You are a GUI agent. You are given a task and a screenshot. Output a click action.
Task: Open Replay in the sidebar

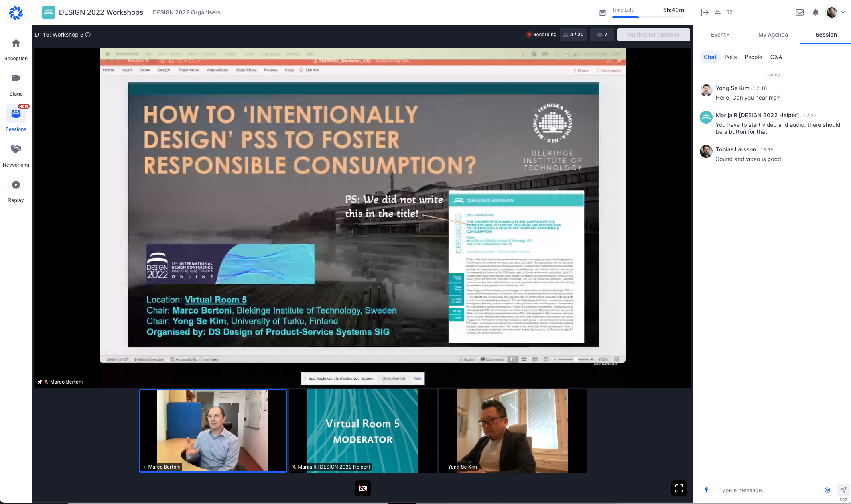[16, 191]
